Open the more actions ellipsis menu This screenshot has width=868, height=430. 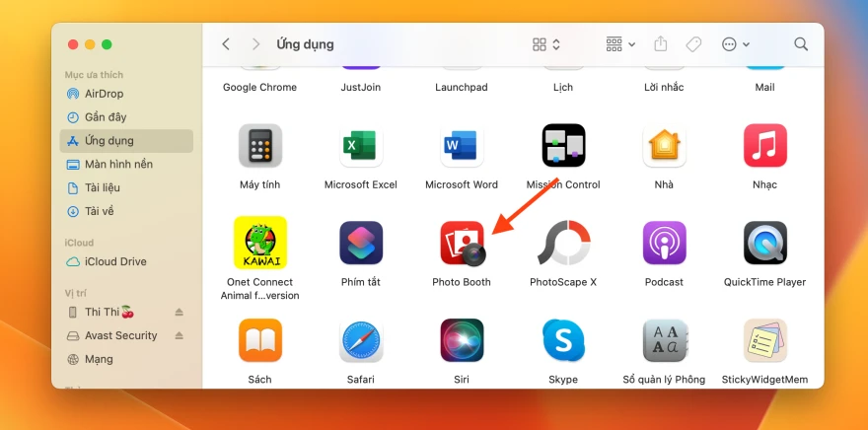(735, 44)
